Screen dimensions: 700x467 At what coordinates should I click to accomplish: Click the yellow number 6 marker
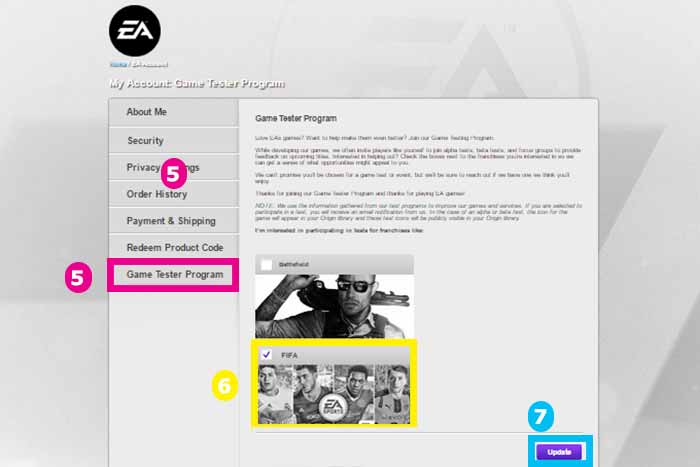pyautogui.click(x=225, y=385)
